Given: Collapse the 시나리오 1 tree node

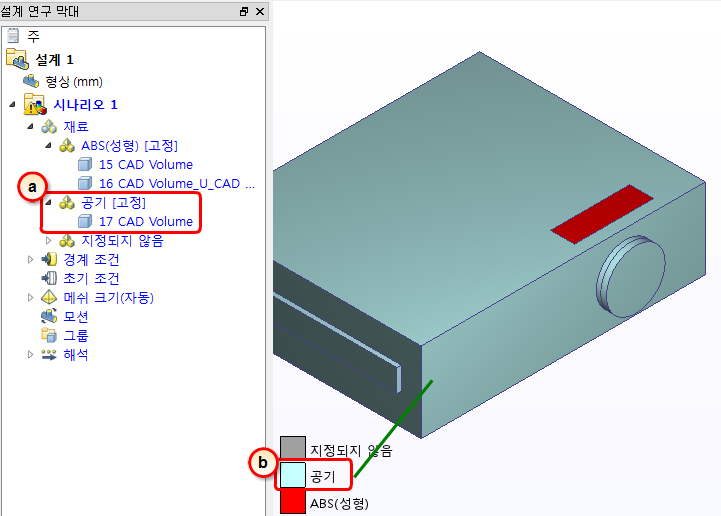Looking at the screenshot, I should pos(12,105).
